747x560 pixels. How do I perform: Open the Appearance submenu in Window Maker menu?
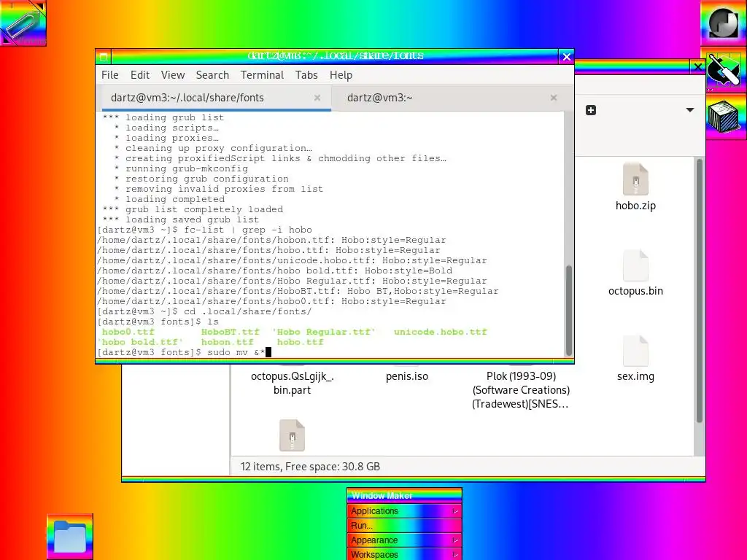click(x=404, y=540)
